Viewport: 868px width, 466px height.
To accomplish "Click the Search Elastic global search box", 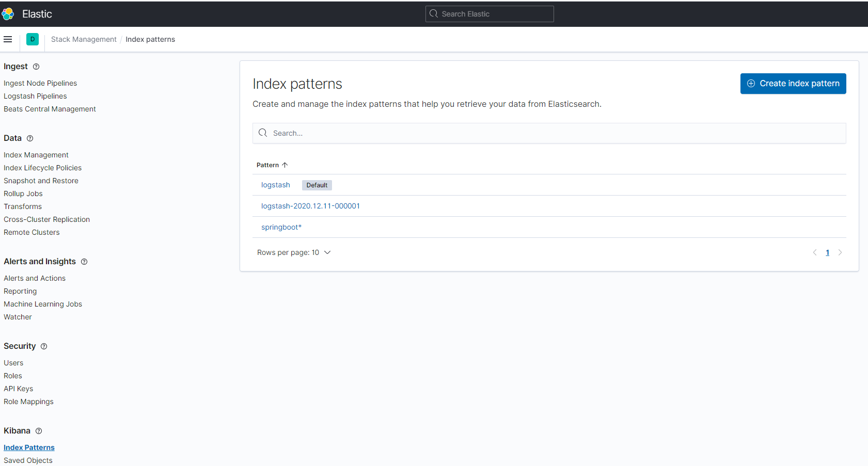I will [x=490, y=14].
